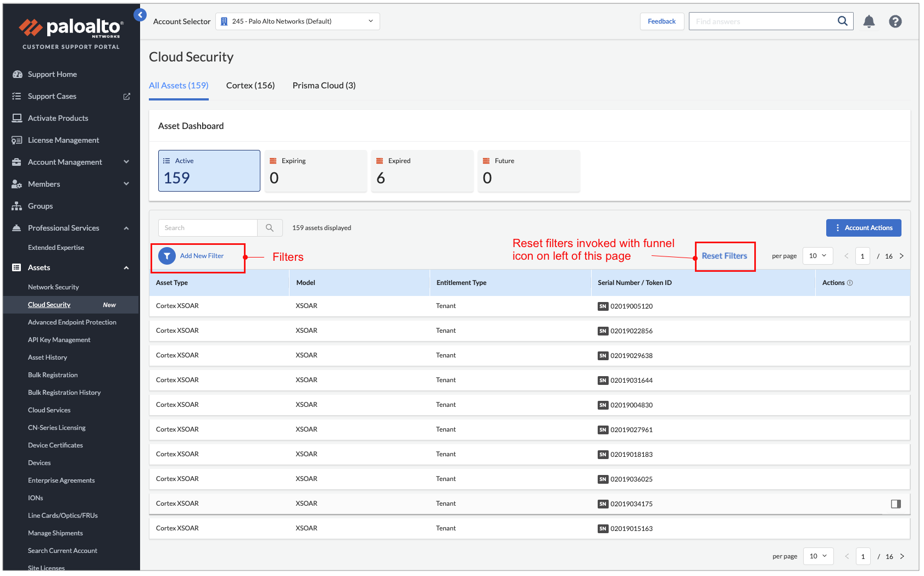Click the Reset Filters link
Image resolution: width=924 pixels, height=576 pixels.
point(724,256)
